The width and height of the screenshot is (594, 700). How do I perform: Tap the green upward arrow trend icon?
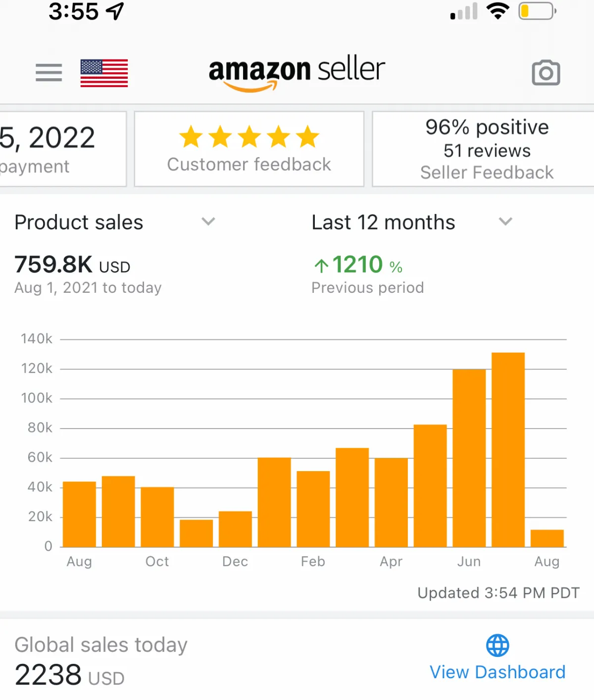(x=321, y=266)
